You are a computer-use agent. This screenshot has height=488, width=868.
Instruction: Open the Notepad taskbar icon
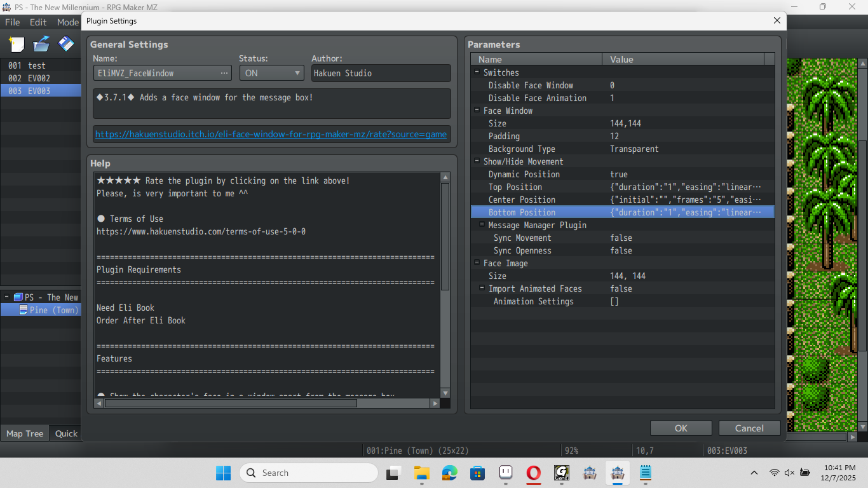point(646,473)
